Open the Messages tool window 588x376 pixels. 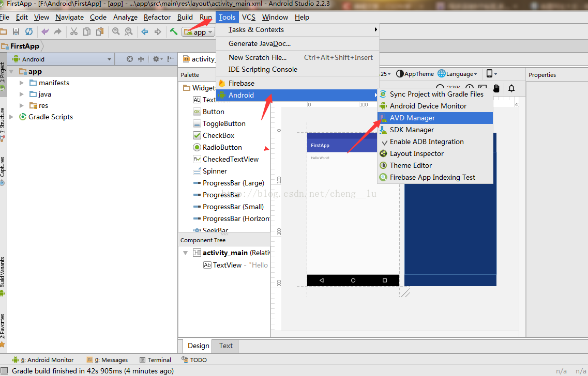point(107,360)
